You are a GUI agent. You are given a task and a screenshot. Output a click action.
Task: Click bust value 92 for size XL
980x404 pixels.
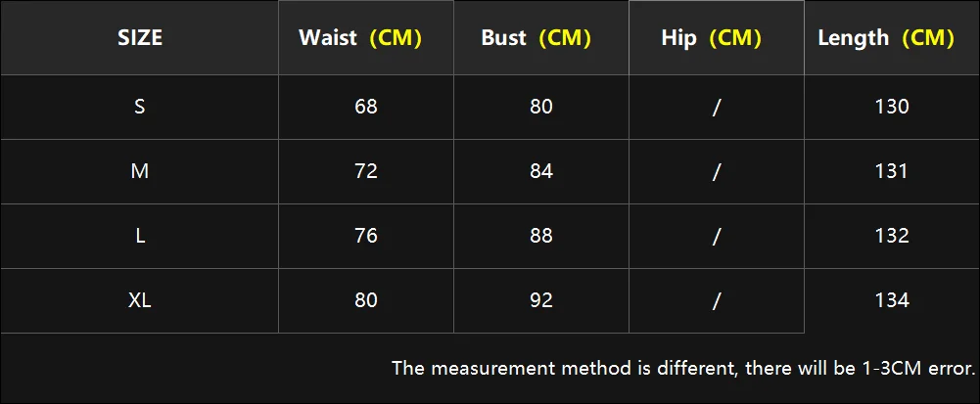541,301
